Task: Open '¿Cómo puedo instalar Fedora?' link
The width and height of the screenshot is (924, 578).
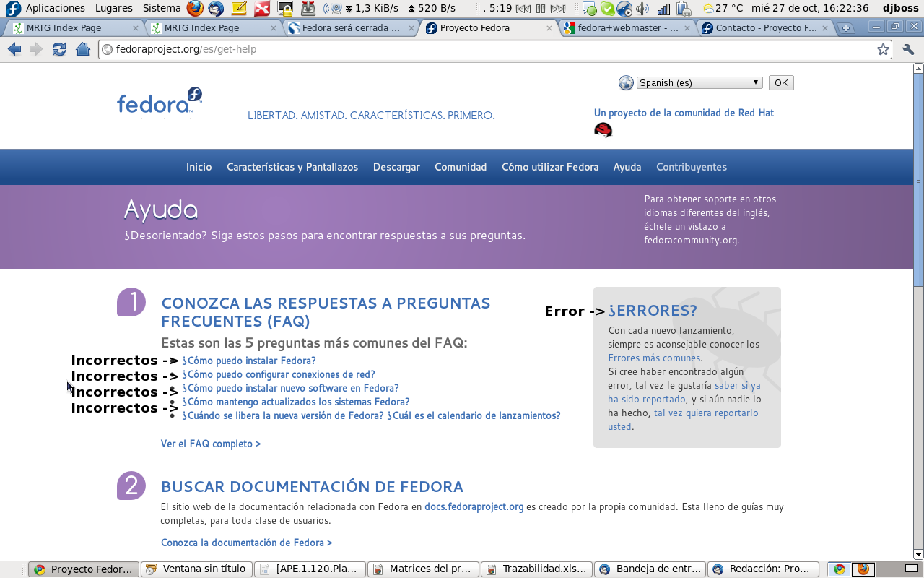Action: coord(249,361)
